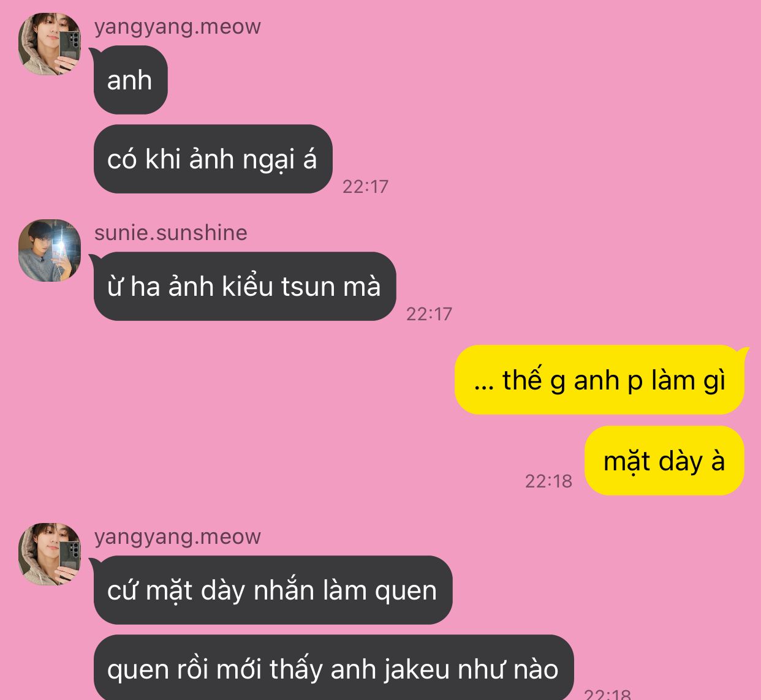Tap the "quen rồi mới thấy anh jakeu" bubble
761x700 pixels.
pos(333,668)
